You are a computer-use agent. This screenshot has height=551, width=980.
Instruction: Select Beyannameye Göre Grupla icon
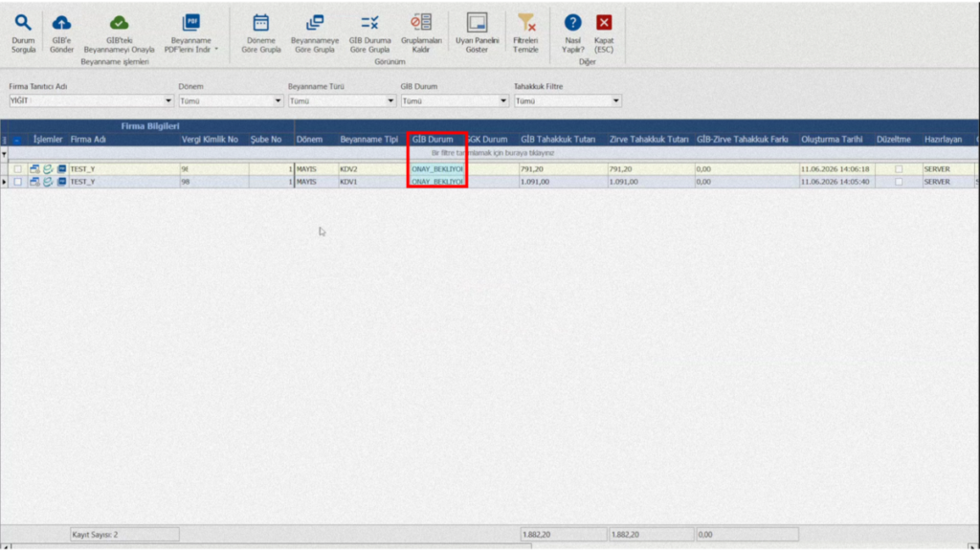click(x=314, y=23)
